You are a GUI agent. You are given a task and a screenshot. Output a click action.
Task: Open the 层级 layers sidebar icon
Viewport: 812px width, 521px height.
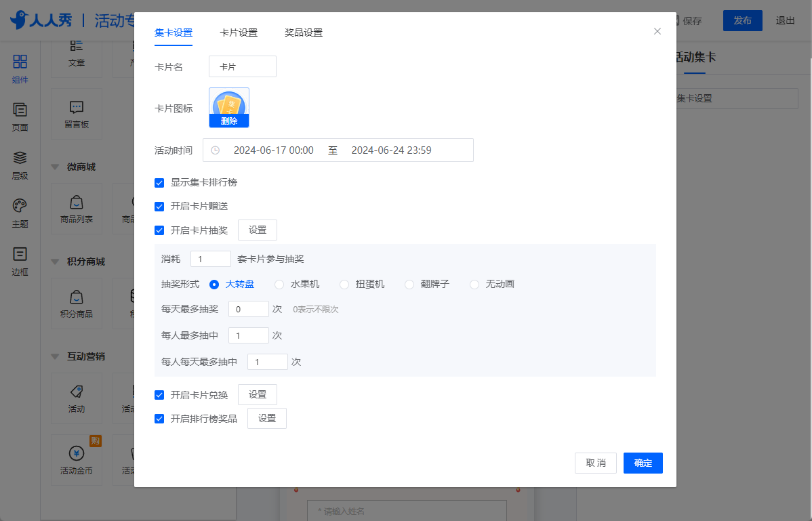(x=20, y=165)
